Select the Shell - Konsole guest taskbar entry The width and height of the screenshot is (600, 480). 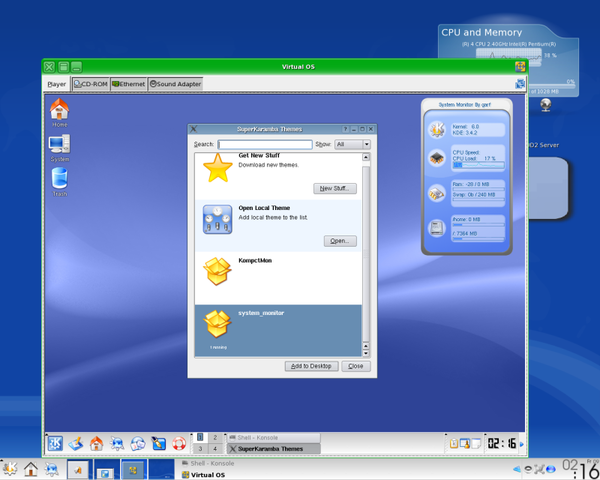pyautogui.click(x=273, y=438)
